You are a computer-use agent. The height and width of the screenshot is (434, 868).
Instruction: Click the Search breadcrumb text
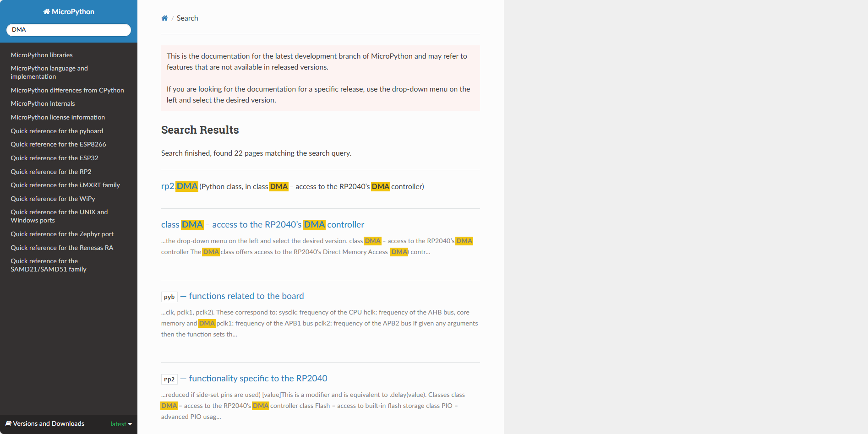[187, 18]
